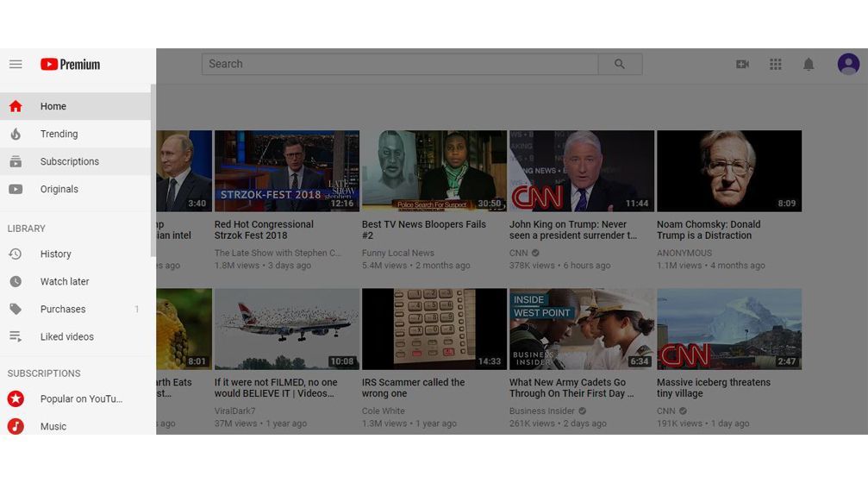Open the Massive iceberg threatens tiny village title

click(714, 388)
